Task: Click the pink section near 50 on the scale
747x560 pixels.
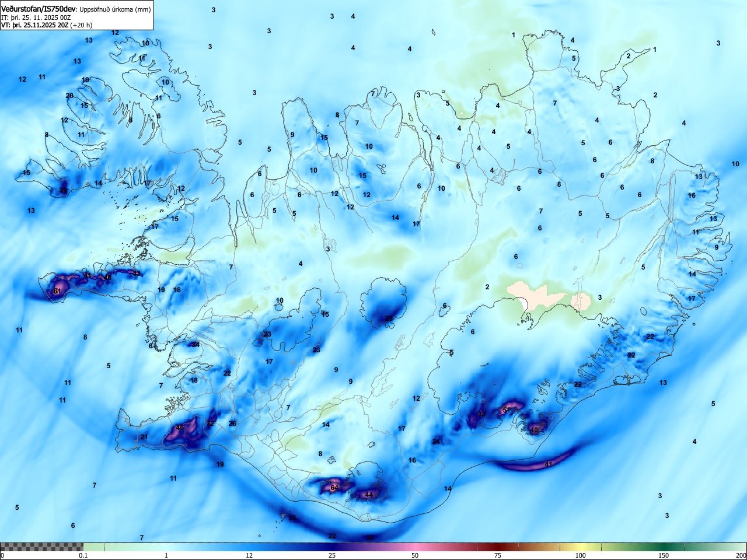Action: pos(415,547)
